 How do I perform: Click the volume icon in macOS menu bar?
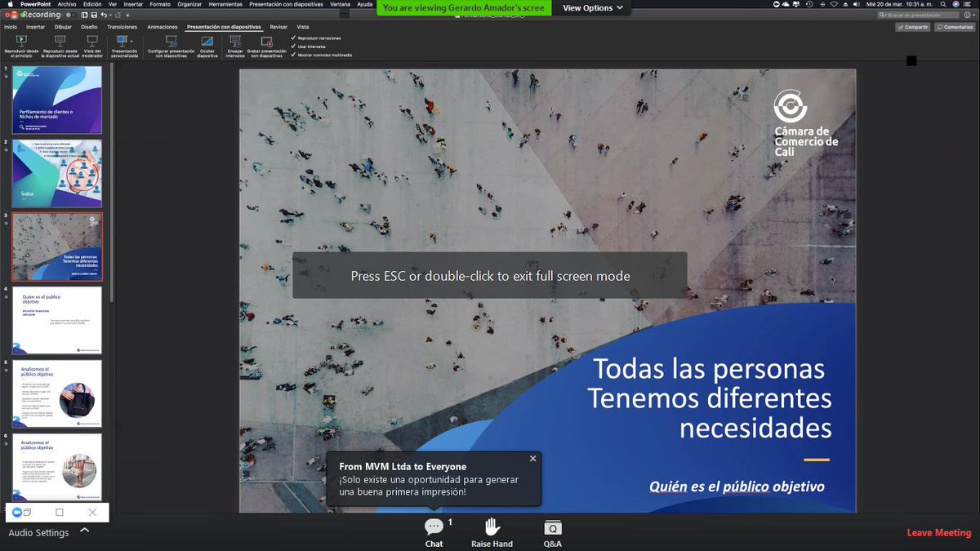click(858, 4)
